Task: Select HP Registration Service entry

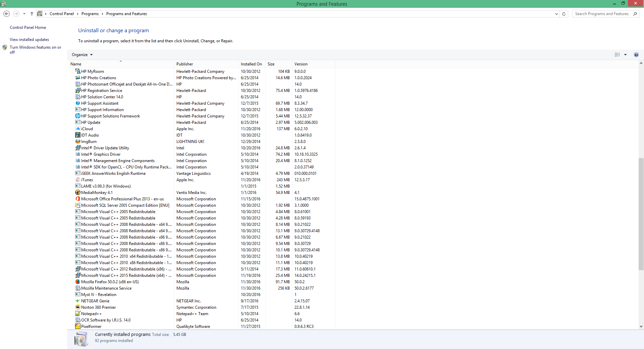Action: [205, 90]
